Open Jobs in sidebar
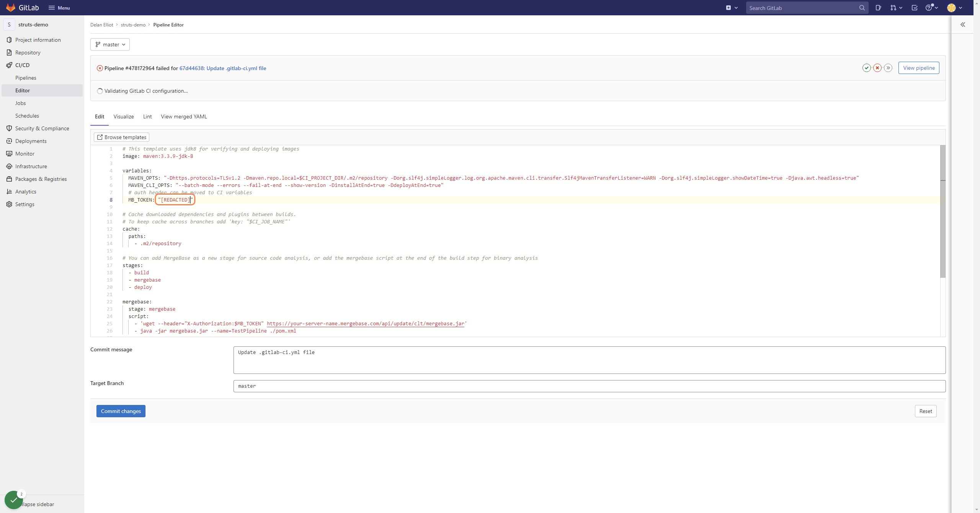Viewport: 980px width, 513px height. click(42, 103)
